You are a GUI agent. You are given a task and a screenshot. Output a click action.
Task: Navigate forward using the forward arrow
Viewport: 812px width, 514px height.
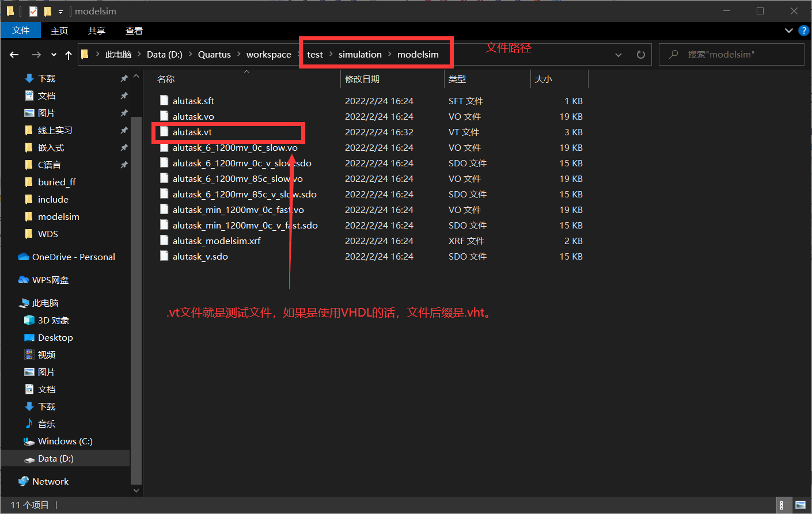click(x=36, y=54)
